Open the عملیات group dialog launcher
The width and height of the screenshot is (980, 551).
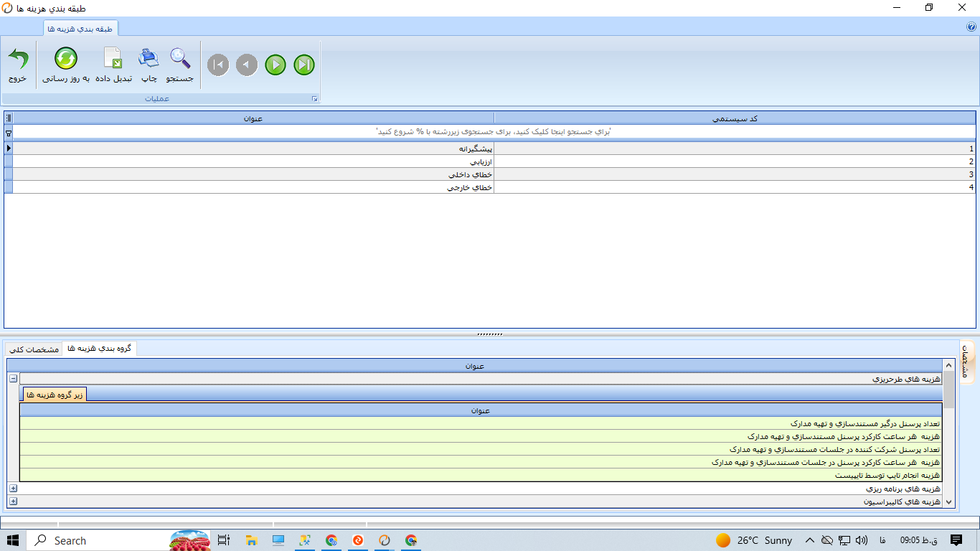pyautogui.click(x=314, y=99)
